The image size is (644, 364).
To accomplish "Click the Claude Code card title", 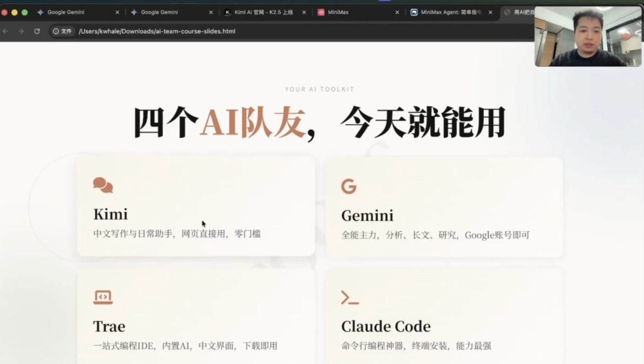I will pos(385,327).
